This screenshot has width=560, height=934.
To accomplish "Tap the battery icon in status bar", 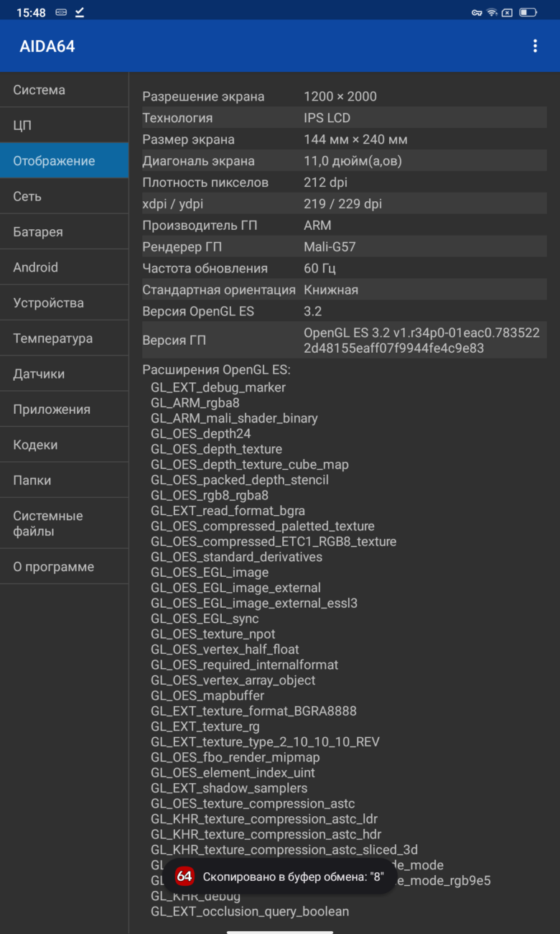I will pos(528,13).
